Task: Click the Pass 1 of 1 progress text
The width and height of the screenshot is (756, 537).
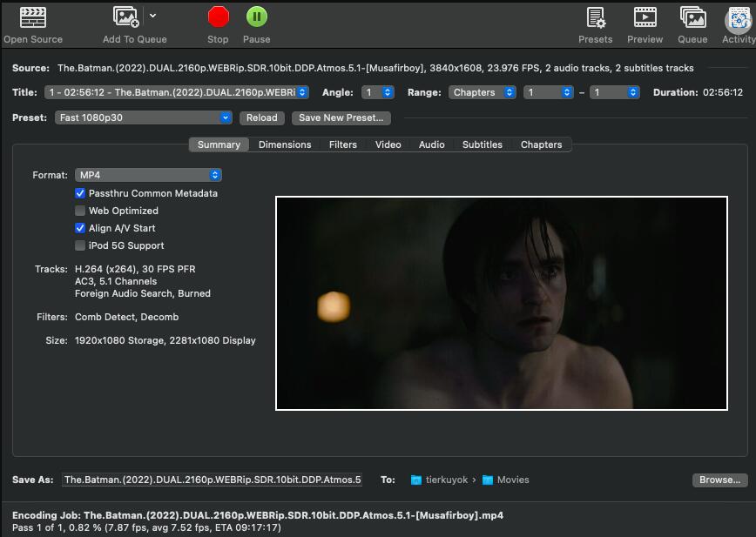Action: click(146, 527)
